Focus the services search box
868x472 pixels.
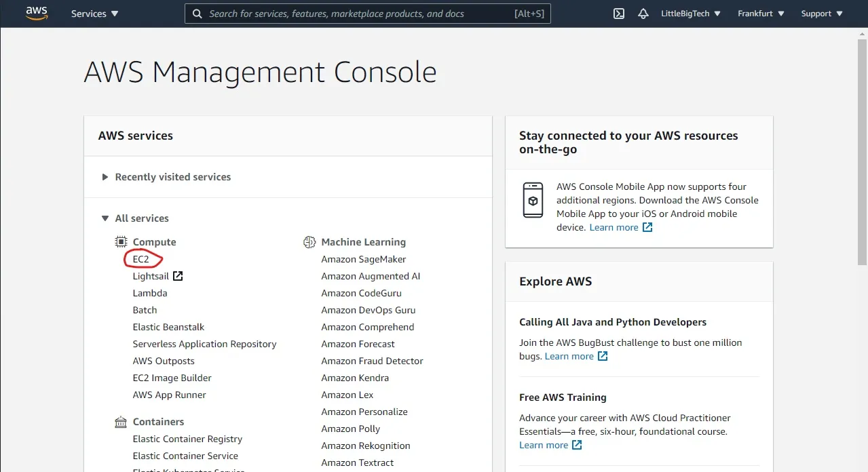click(368, 14)
